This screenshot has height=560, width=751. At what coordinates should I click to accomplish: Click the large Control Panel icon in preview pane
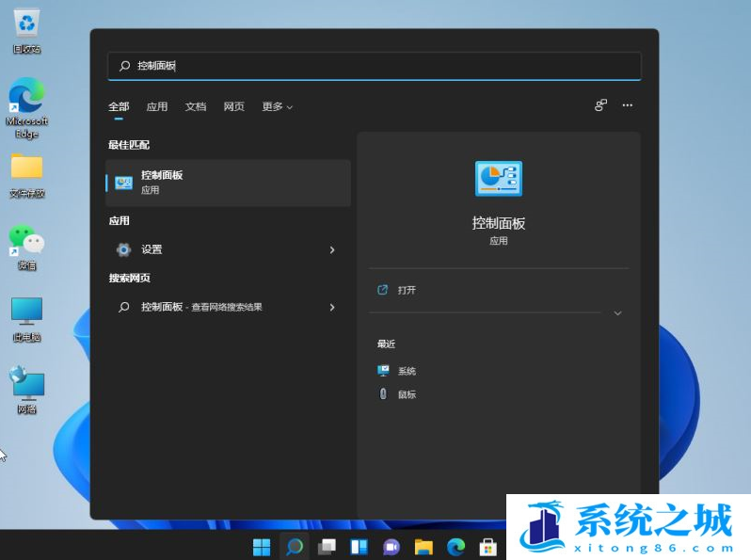pyautogui.click(x=498, y=178)
